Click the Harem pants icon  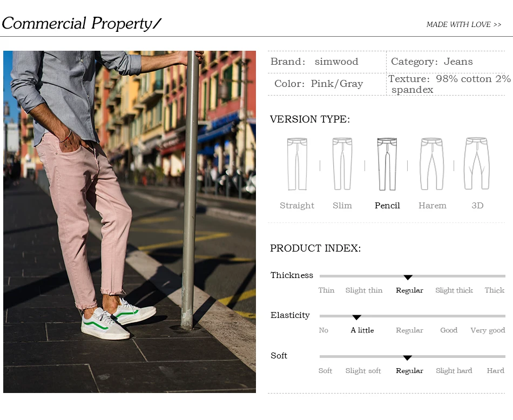[432, 164]
